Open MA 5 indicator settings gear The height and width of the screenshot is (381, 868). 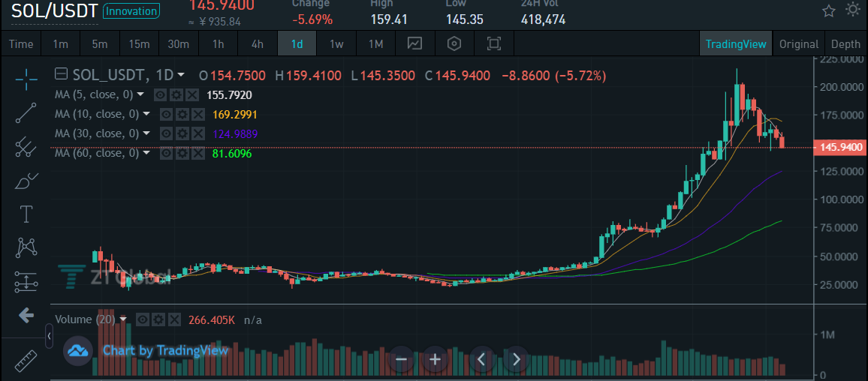(176, 95)
